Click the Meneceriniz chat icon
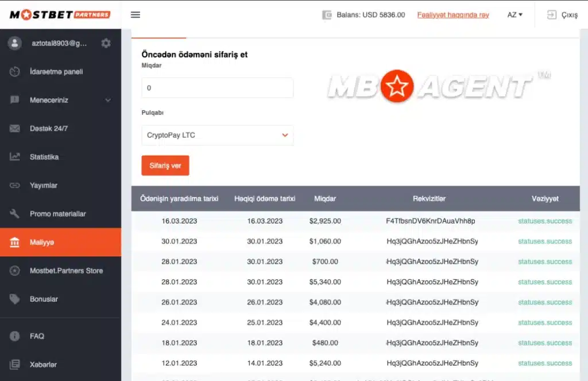 coord(14,100)
